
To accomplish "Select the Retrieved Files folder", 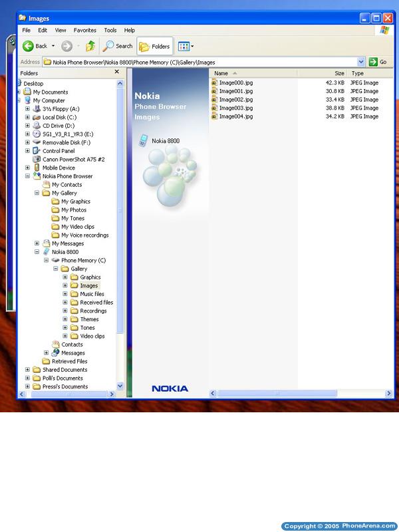I will [65, 361].
